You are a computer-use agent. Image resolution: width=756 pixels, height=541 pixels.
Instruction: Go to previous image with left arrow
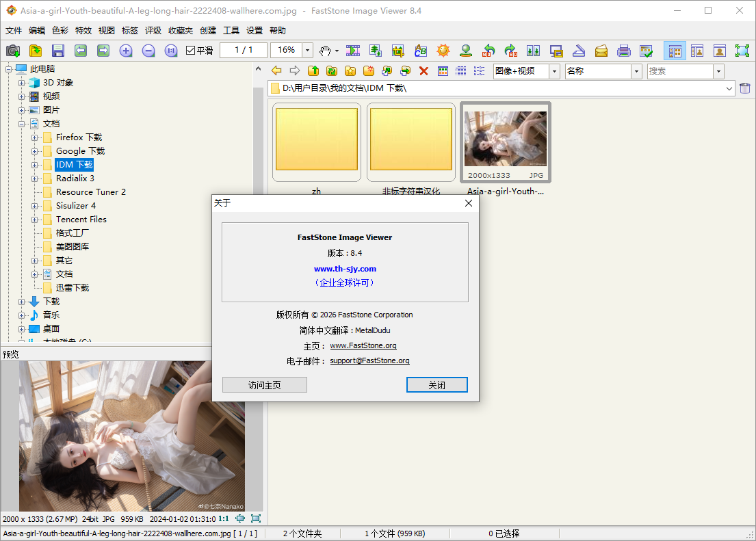(x=81, y=51)
